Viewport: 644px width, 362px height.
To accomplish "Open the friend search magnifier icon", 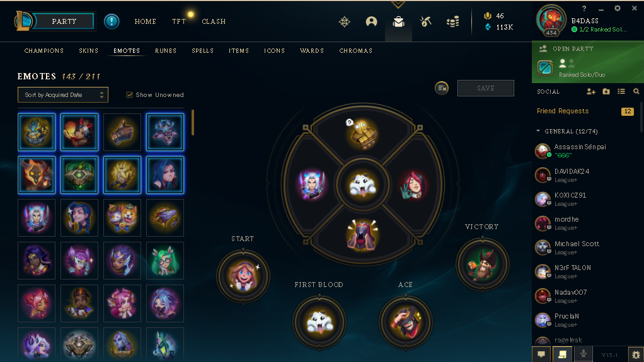I will pos(636,91).
